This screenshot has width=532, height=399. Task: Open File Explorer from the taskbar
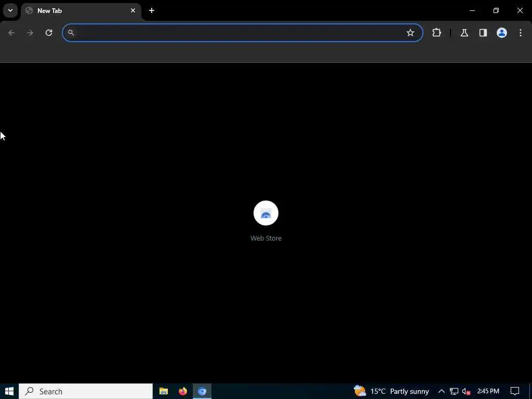tap(164, 391)
